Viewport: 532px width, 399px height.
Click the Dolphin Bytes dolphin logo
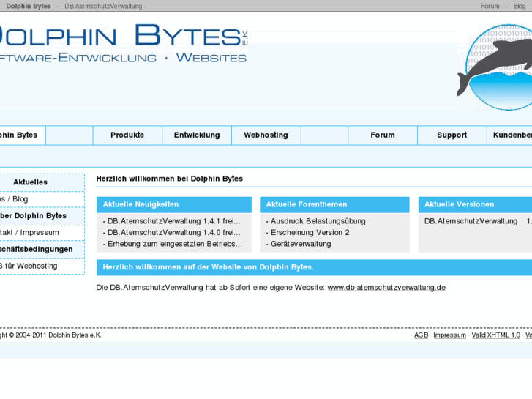(x=495, y=67)
